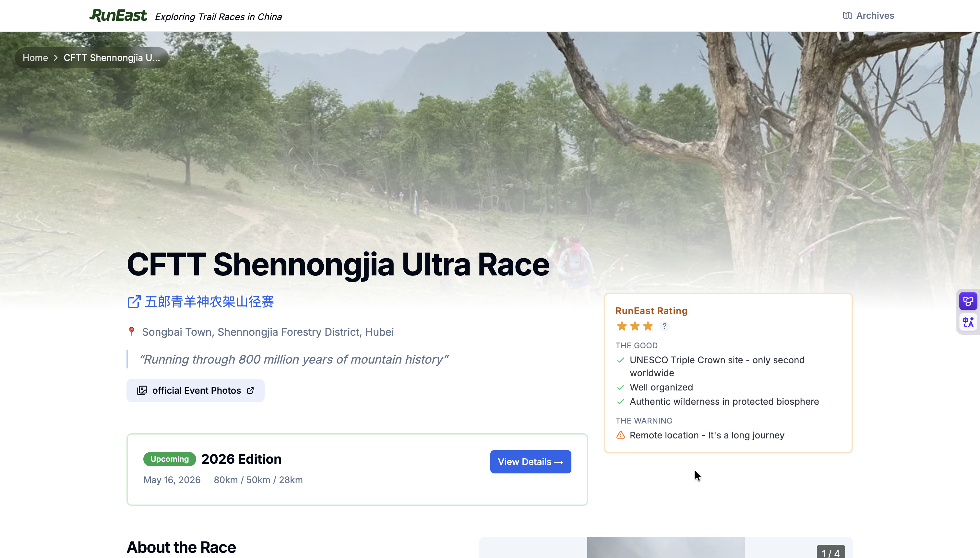This screenshot has width=980, height=558.
Task: Click the RunEast logo
Action: (118, 15)
